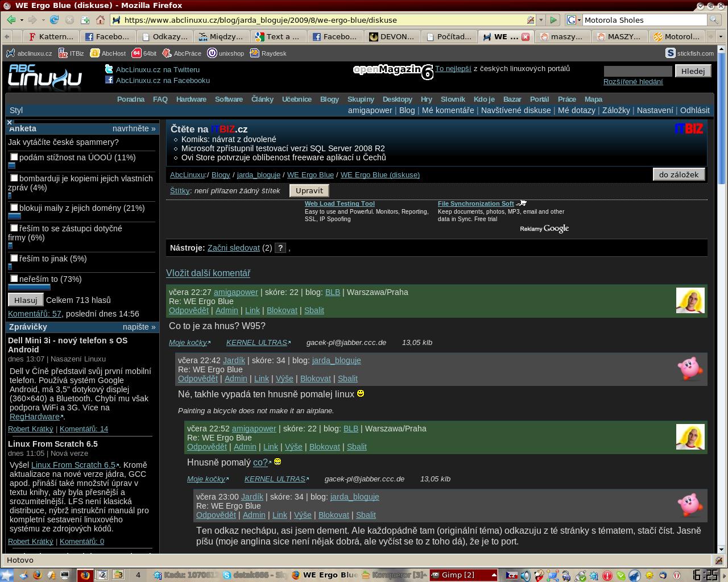Open the Firefox icon in the taskbar launcher
728x582 pixels.
coord(38,575)
